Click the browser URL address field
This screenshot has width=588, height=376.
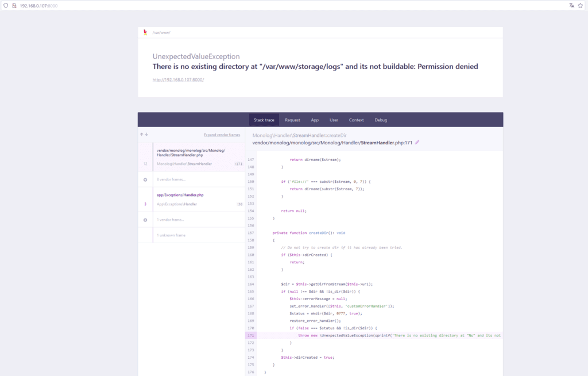[x=292, y=6]
